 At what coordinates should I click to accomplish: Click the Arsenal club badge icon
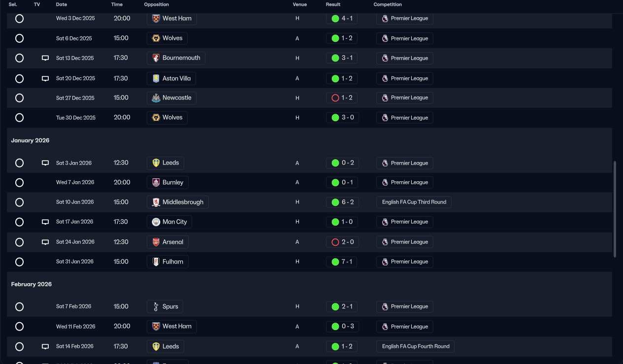coord(156,242)
